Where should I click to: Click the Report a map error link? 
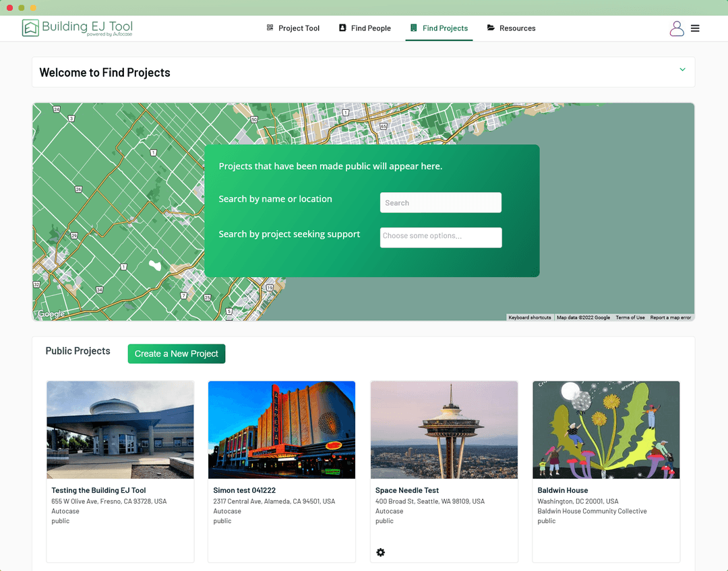point(670,317)
